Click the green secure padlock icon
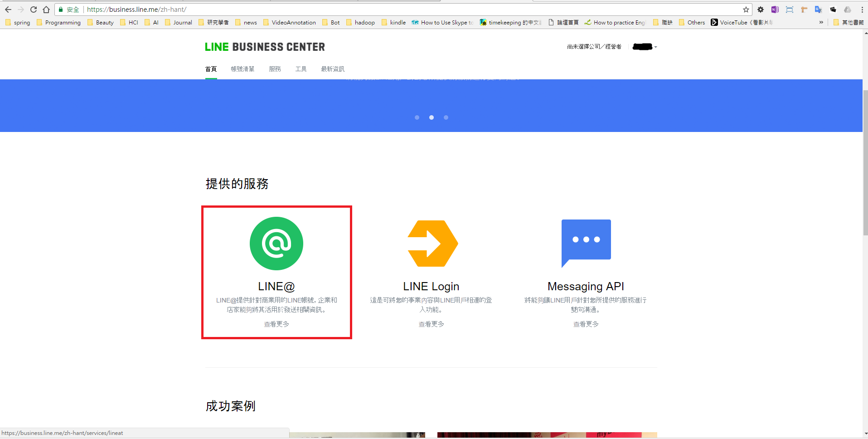This screenshot has width=868, height=439. [x=61, y=10]
